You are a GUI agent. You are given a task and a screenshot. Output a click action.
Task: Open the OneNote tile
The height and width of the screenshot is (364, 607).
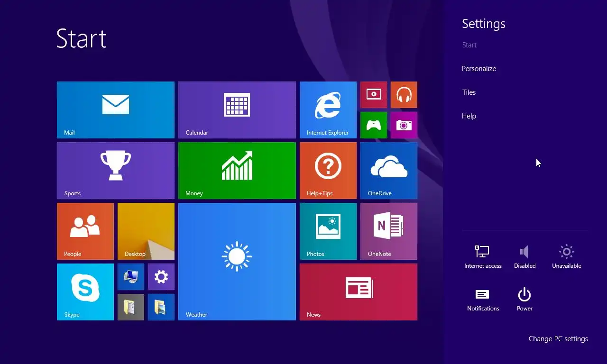(x=389, y=231)
